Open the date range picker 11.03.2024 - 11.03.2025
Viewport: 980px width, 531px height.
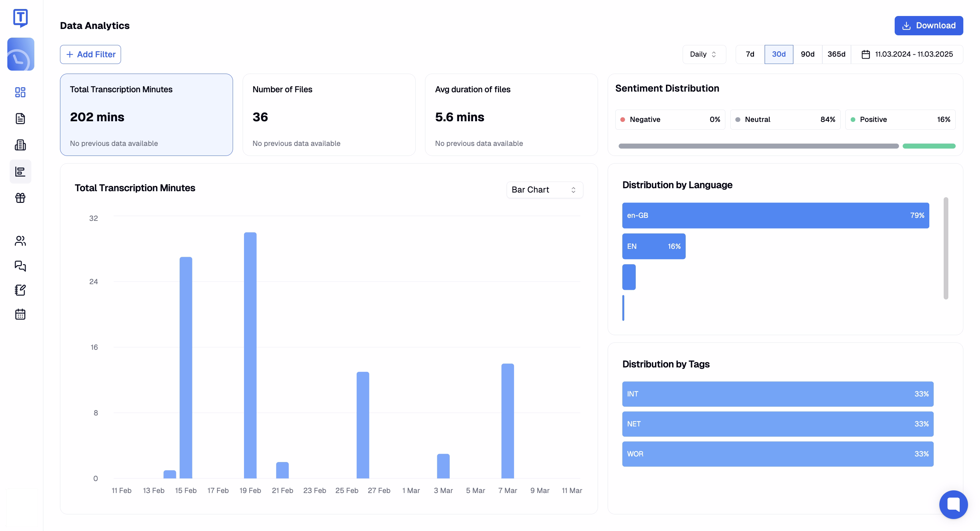pos(907,54)
